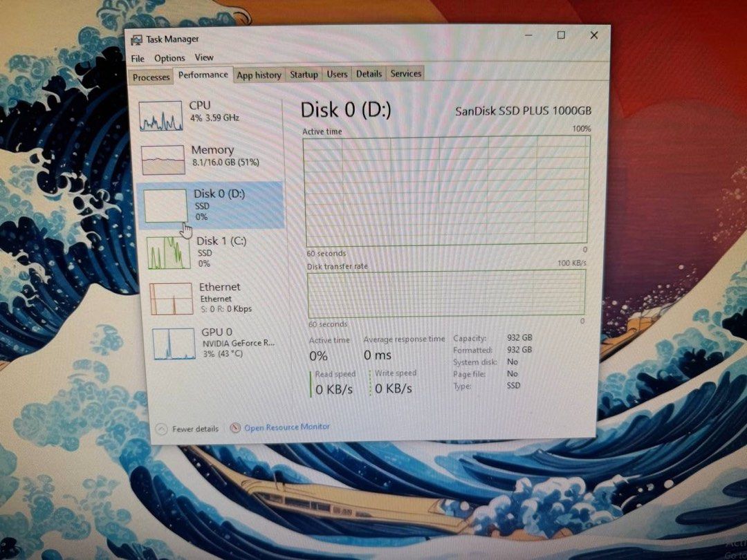Screen dimensions: 747x560
Task: Open the View menu
Action: point(204,57)
